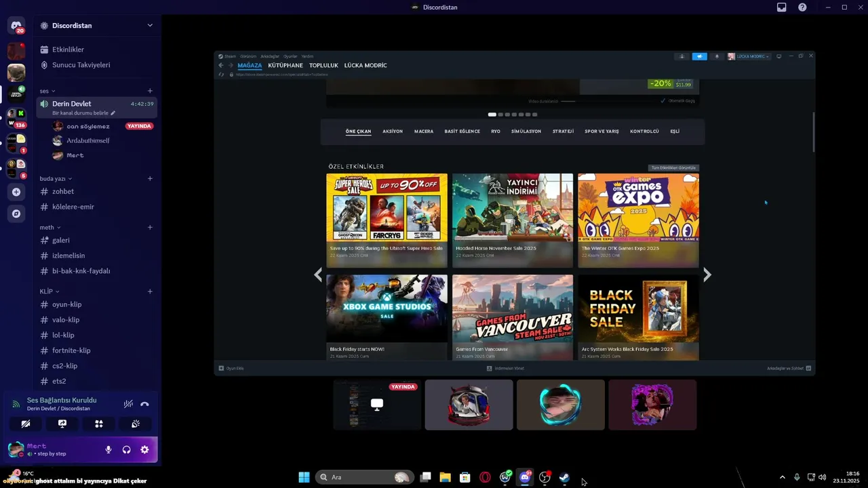This screenshot has height=488, width=868.
Task: Open Steam from the taskbar
Action: coord(564,477)
